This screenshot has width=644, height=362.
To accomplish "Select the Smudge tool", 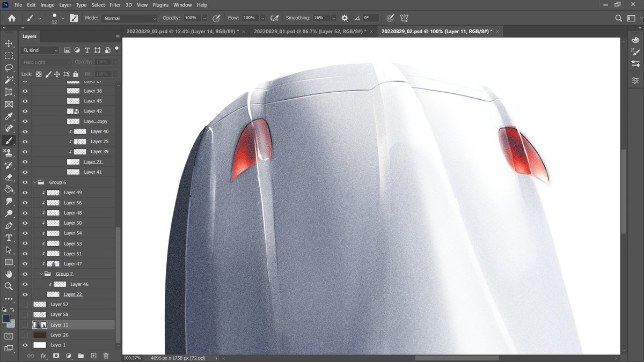I will click(9, 202).
